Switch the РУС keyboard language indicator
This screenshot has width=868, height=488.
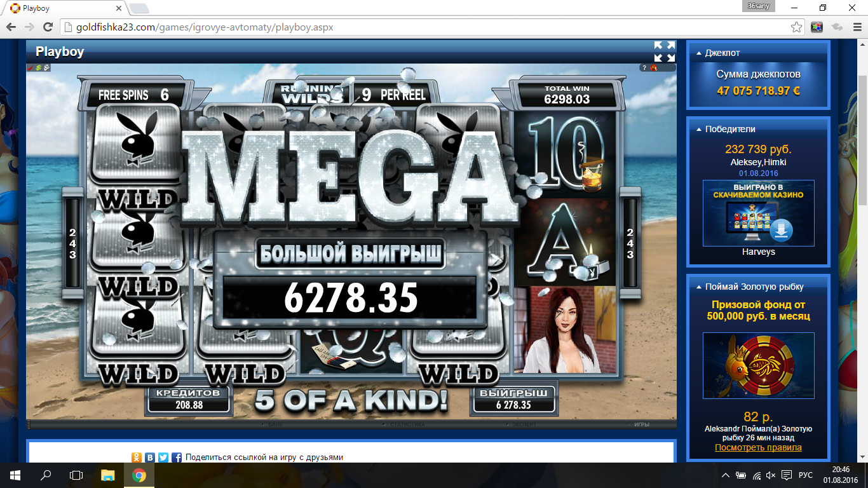tap(805, 475)
